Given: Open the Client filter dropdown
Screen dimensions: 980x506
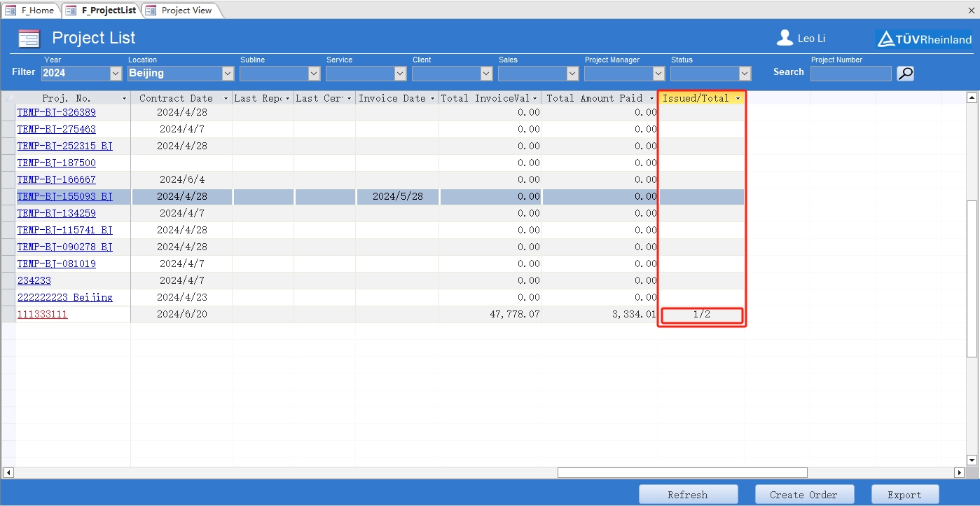Looking at the screenshot, I should [x=486, y=73].
